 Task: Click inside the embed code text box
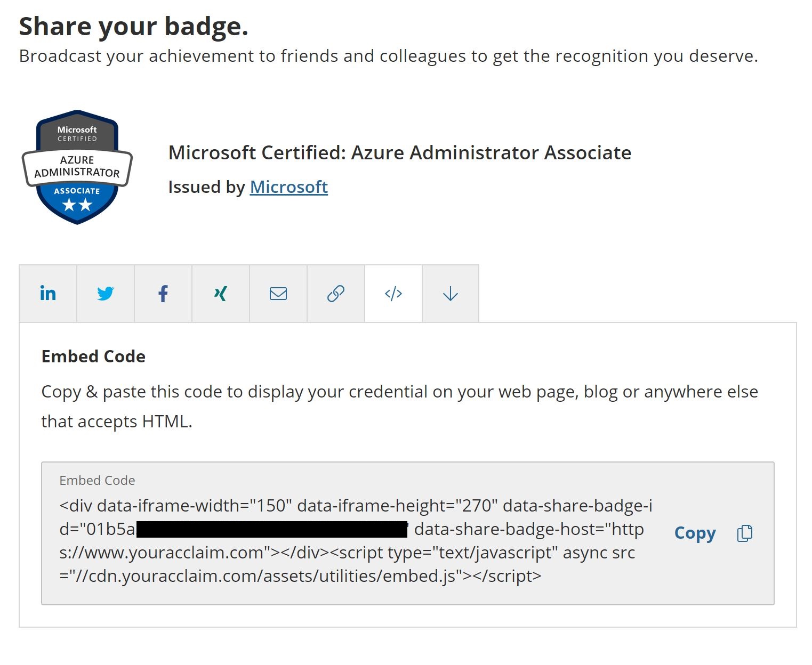(x=408, y=533)
